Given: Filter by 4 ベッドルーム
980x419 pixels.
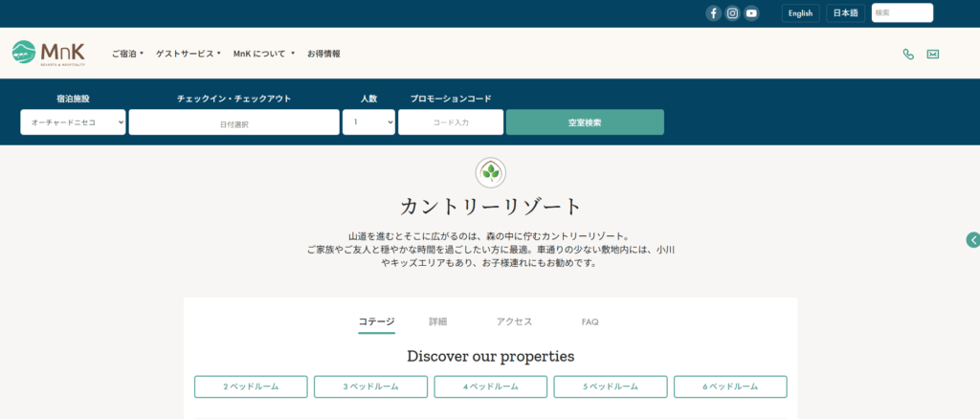Looking at the screenshot, I should [x=491, y=386].
